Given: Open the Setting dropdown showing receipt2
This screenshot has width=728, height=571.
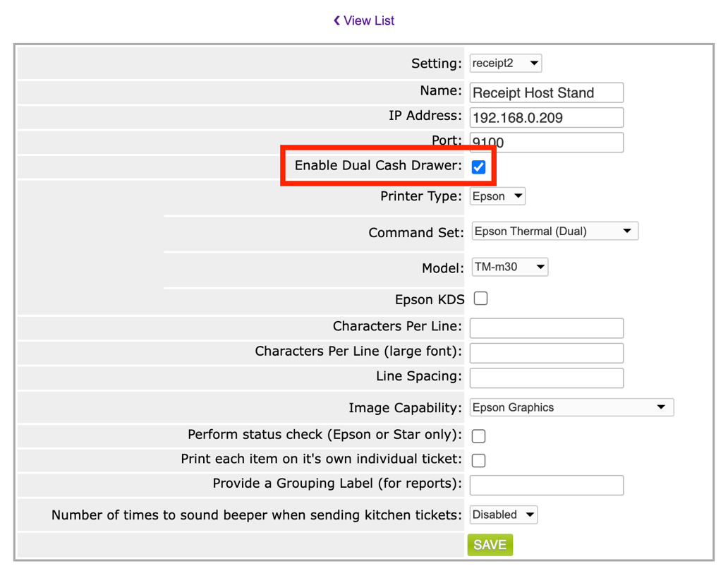Looking at the screenshot, I should (506, 64).
